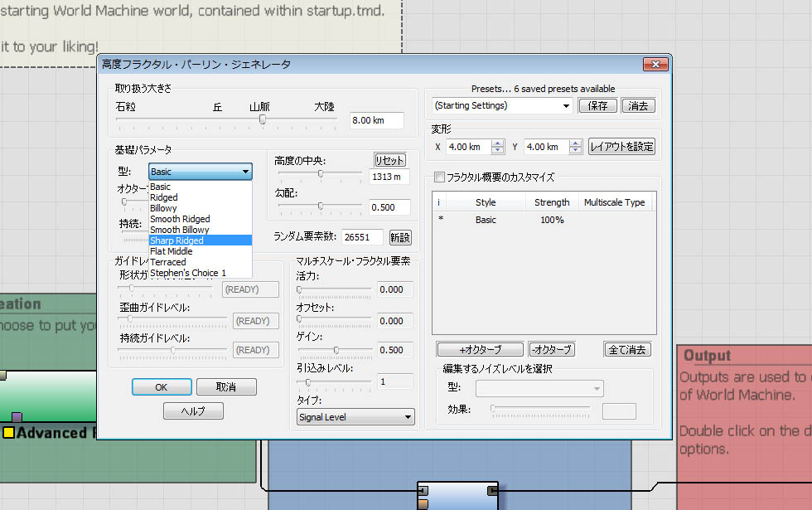Click the orange mask port on device
Viewport: 812px width, 510px height.
click(x=423, y=504)
